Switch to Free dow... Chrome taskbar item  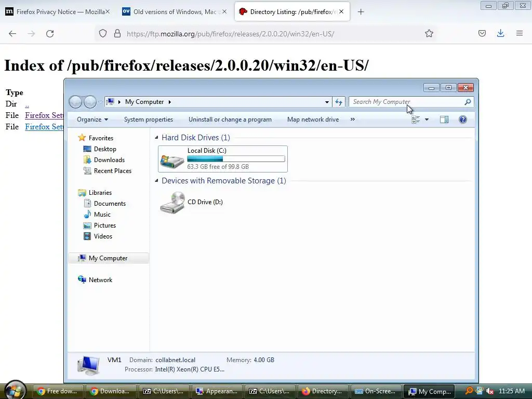tap(57, 391)
